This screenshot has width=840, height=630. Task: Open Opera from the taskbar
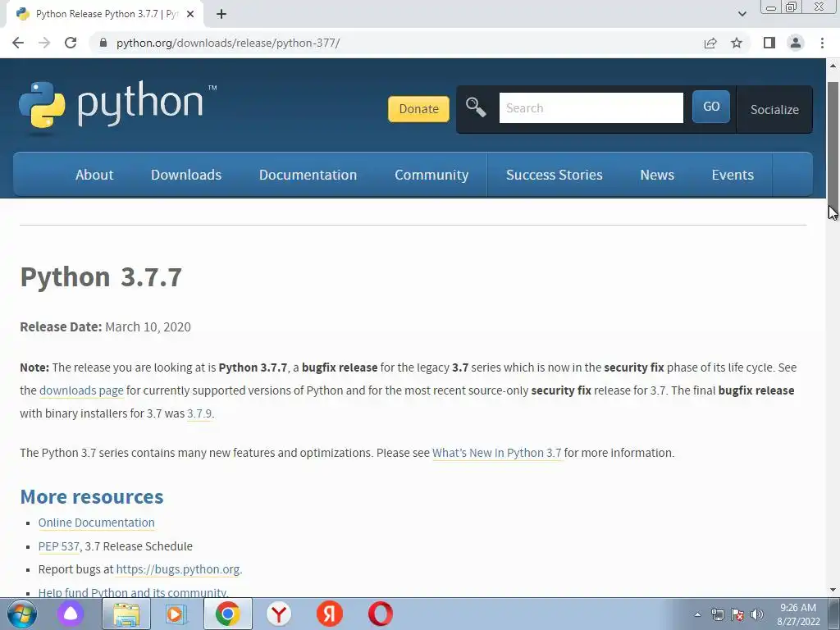point(381,614)
